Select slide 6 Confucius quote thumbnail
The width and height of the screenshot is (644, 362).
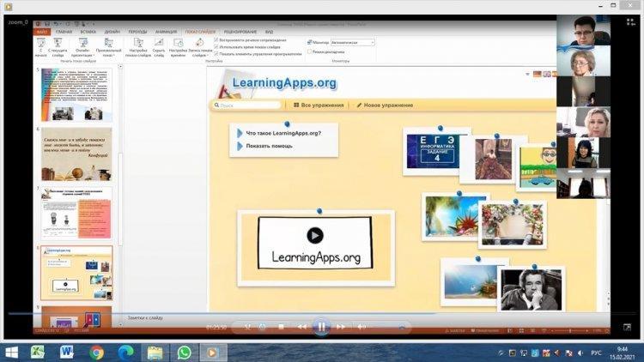[76, 154]
